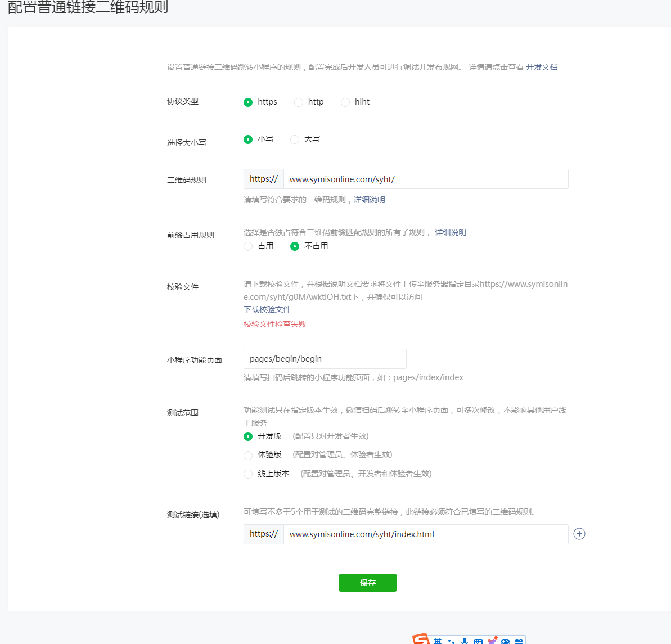Click https:// prefix of 二维码规则 field

click(264, 179)
